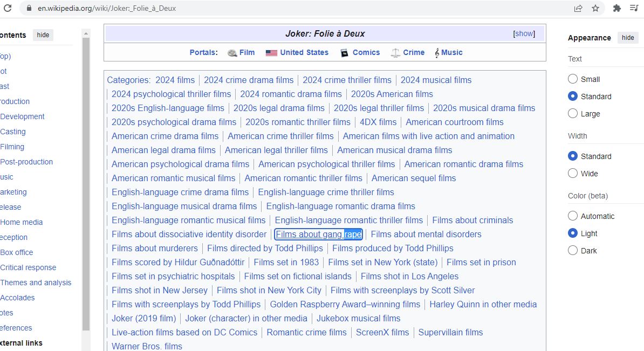Click the Comics portal icon
The image size is (644, 351).
tap(344, 53)
